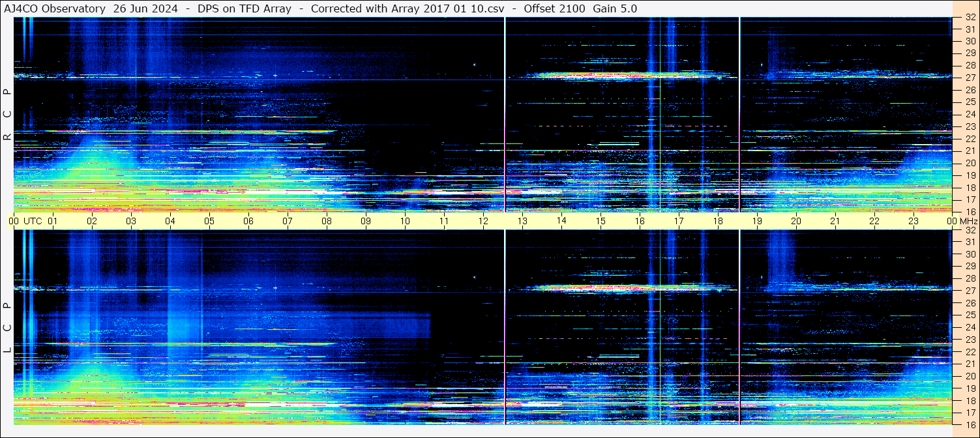Click the 23 frequency label on RCP scale
The width and height of the screenshot is (980, 438).
pos(970,126)
